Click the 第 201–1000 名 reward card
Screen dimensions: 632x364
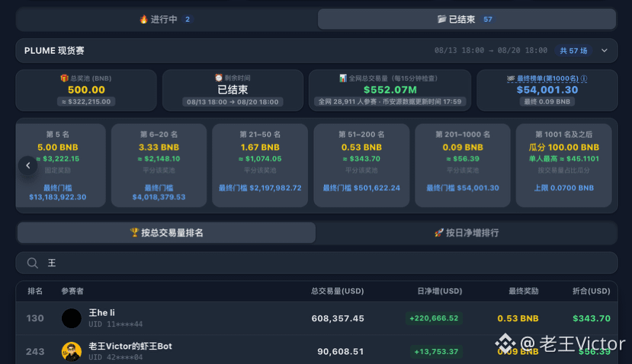tap(463, 165)
